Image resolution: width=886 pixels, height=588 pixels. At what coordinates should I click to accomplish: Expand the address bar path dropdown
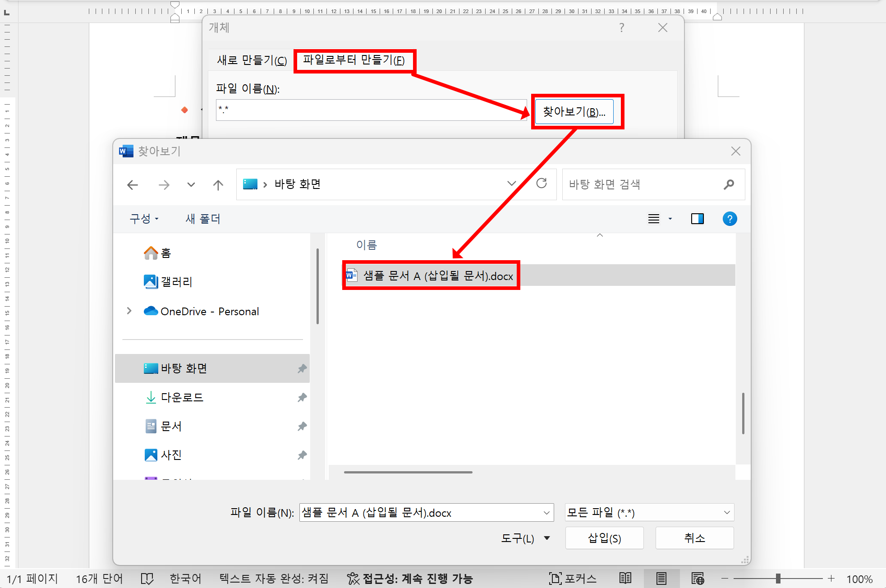click(x=511, y=184)
